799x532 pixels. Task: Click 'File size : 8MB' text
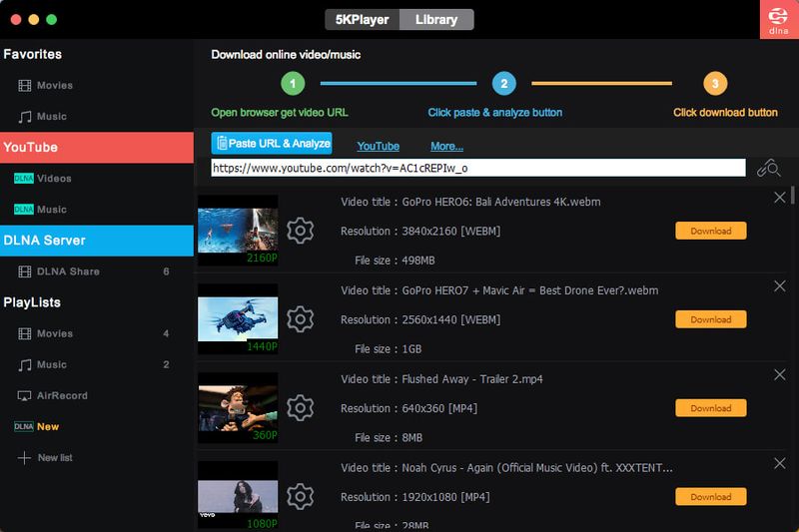point(389,438)
